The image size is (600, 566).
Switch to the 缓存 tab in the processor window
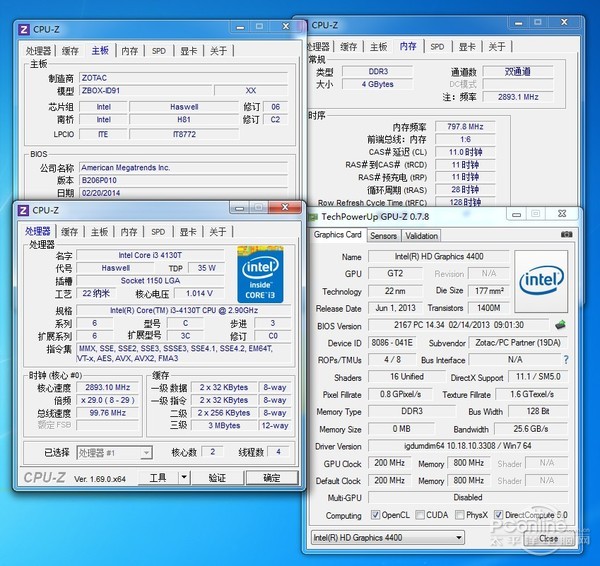tap(70, 232)
